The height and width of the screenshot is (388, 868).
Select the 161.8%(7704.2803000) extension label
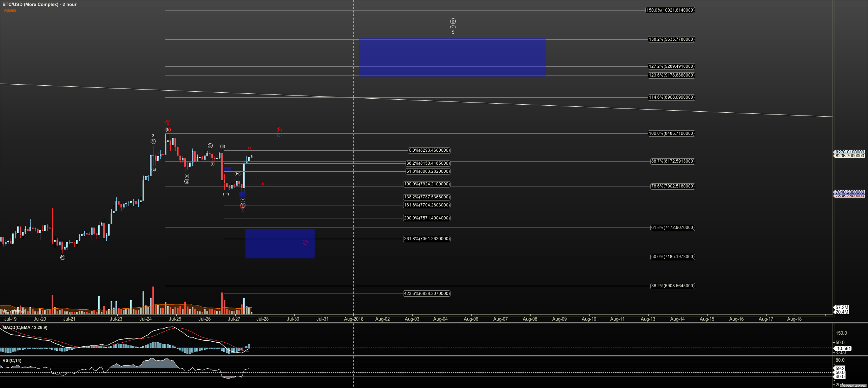click(427, 205)
